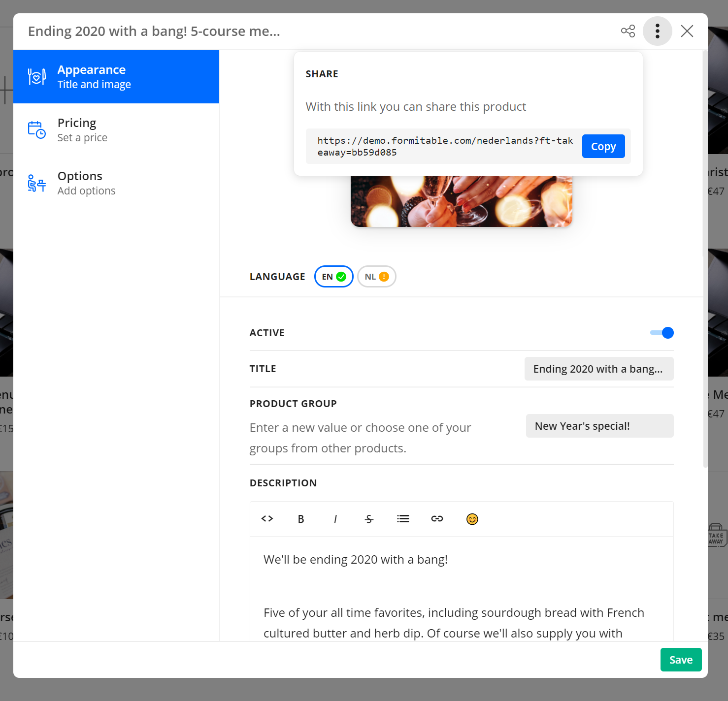Insert a link in description

(x=437, y=519)
